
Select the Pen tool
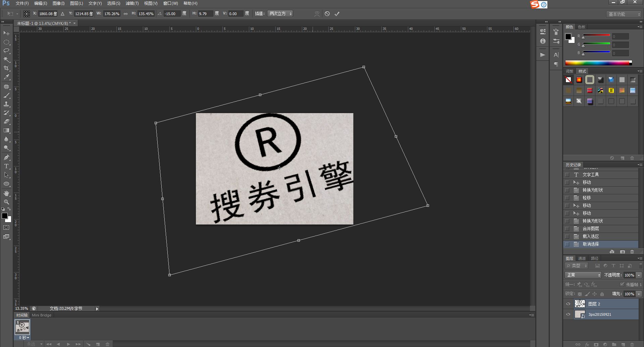pyautogui.click(x=6, y=157)
